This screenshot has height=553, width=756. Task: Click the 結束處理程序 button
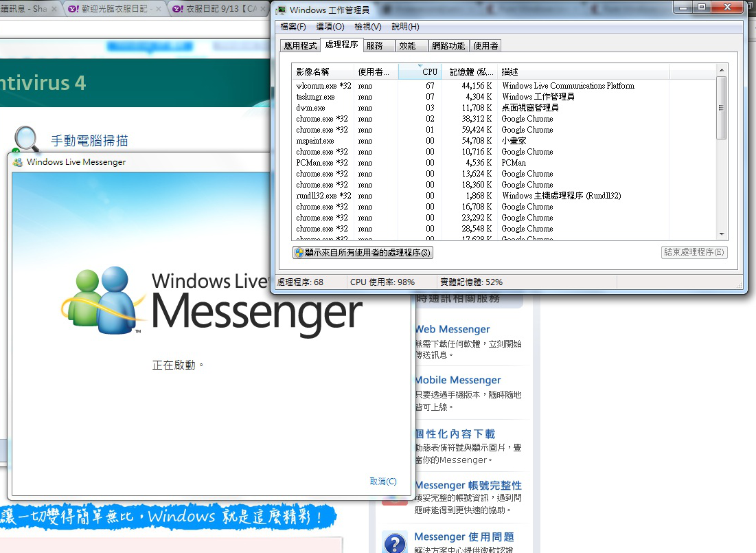[x=694, y=252]
